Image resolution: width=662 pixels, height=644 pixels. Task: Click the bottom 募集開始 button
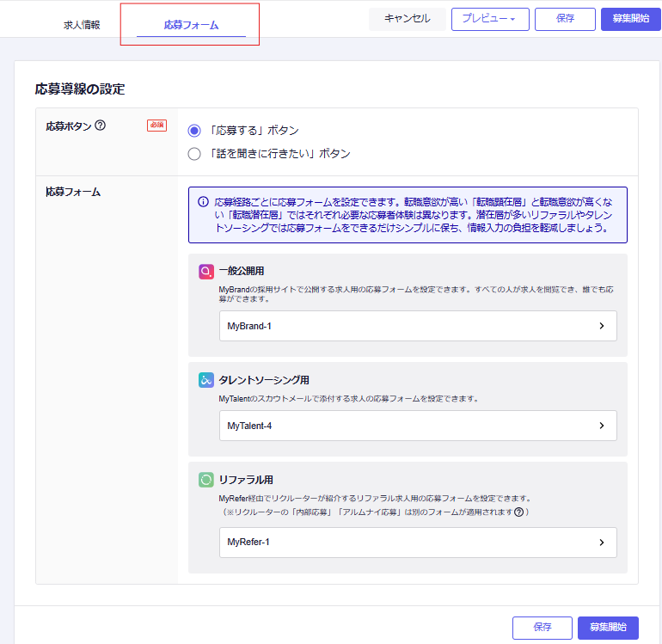tap(608, 628)
